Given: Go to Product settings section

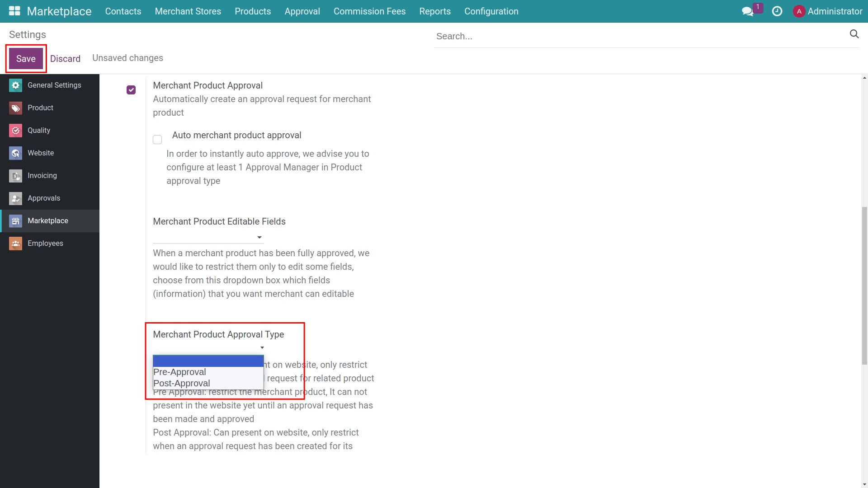Looking at the screenshot, I should [50, 108].
